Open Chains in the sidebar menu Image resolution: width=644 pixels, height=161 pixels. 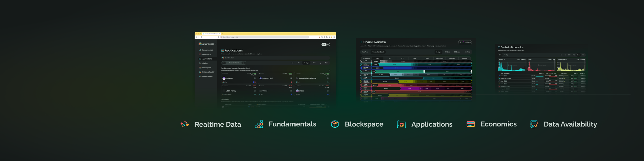(x=205, y=63)
